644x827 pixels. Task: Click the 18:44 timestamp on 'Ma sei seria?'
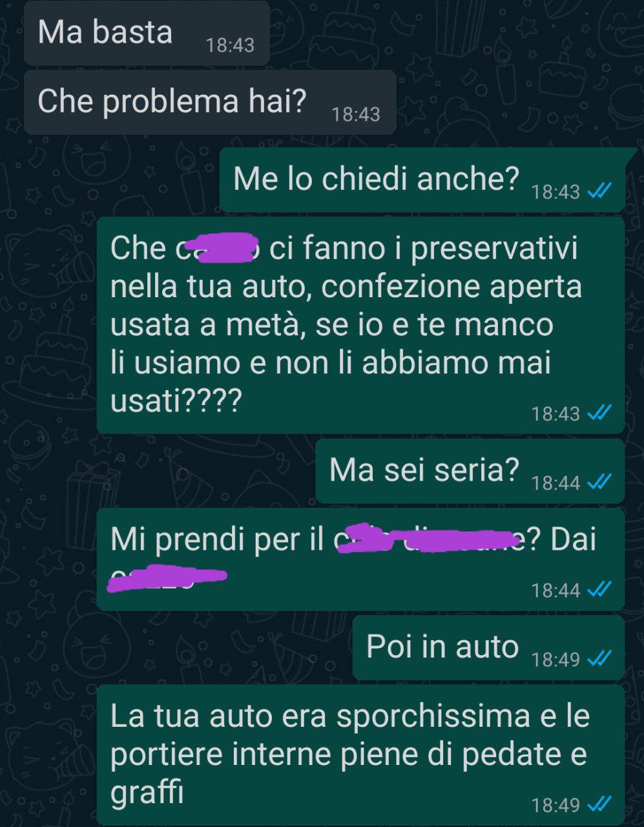[x=556, y=483]
